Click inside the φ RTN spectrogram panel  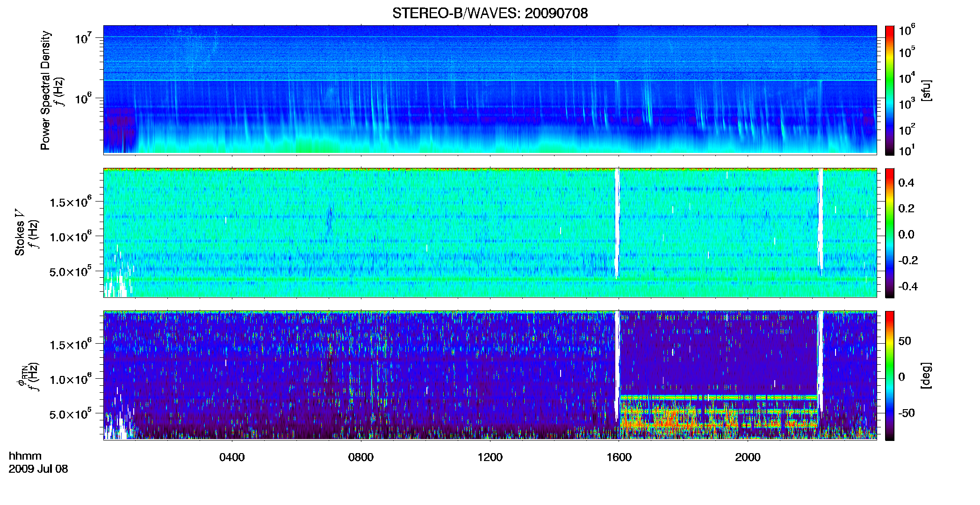[x=490, y=375]
